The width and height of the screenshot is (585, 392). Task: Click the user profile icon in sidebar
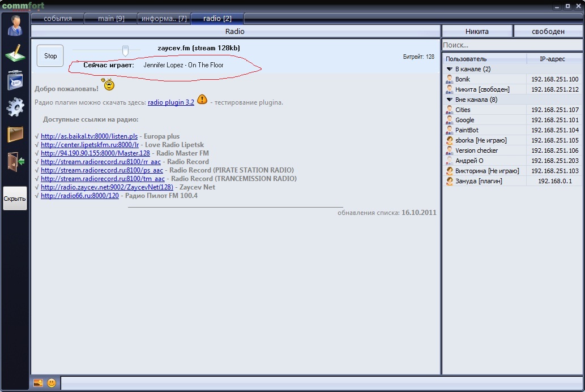15,25
